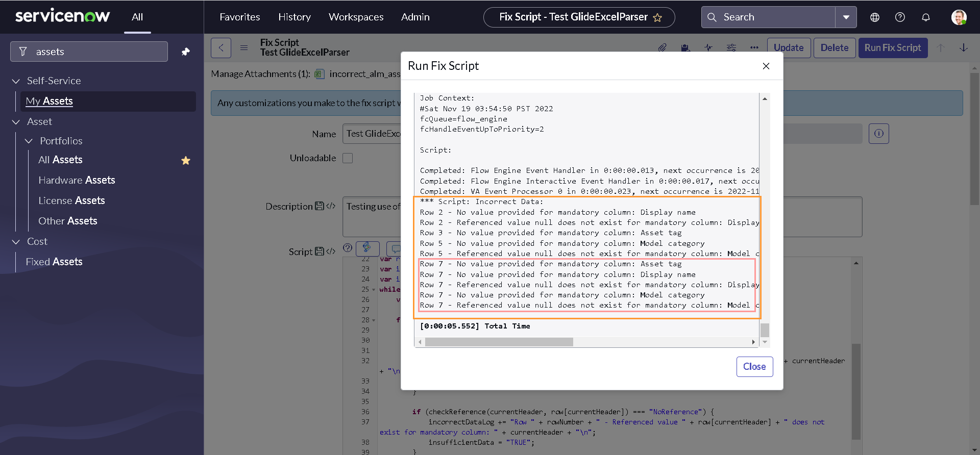The image size is (980, 455).
Task: Click the info icon beside Name field
Action: tap(879, 134)
